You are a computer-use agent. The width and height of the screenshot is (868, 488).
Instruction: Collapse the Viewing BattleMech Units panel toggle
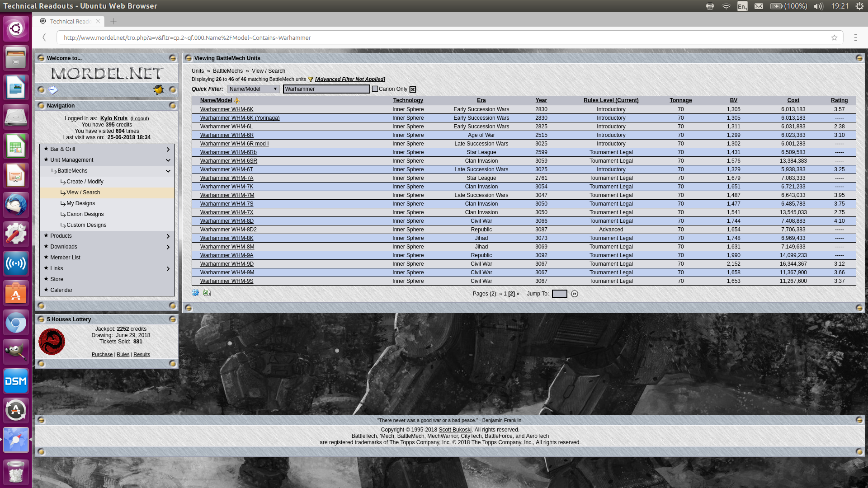pyautogui.click(x=859, y=58)
